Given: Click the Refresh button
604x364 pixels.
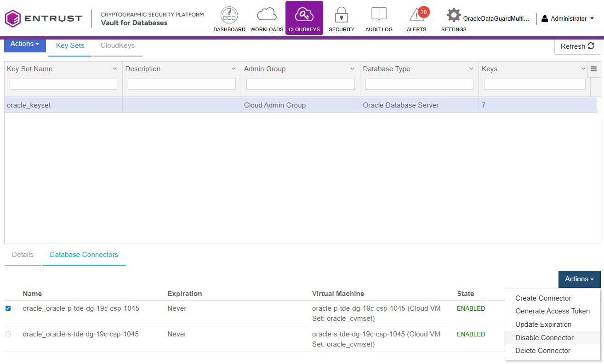Looking at the screenshot, I should click(x=577, y=46).
